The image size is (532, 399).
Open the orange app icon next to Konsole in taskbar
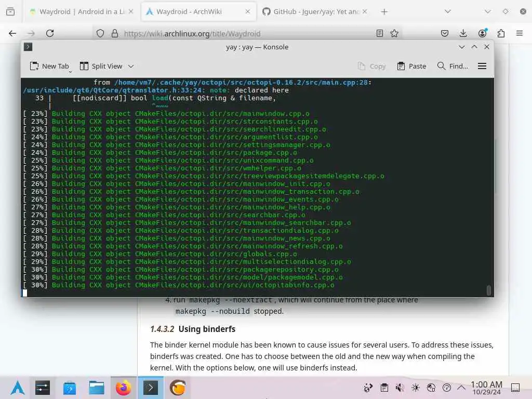[178, 388]
